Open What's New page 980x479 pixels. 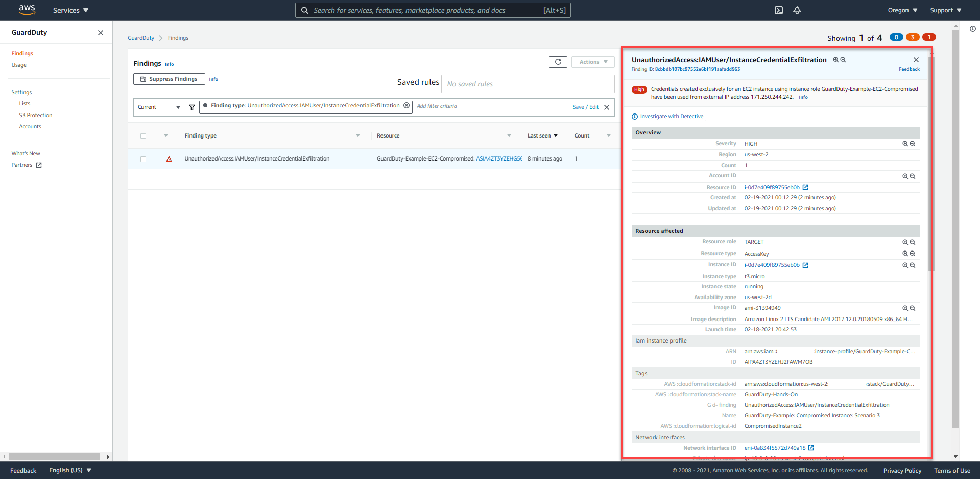(x=26, y=153)
